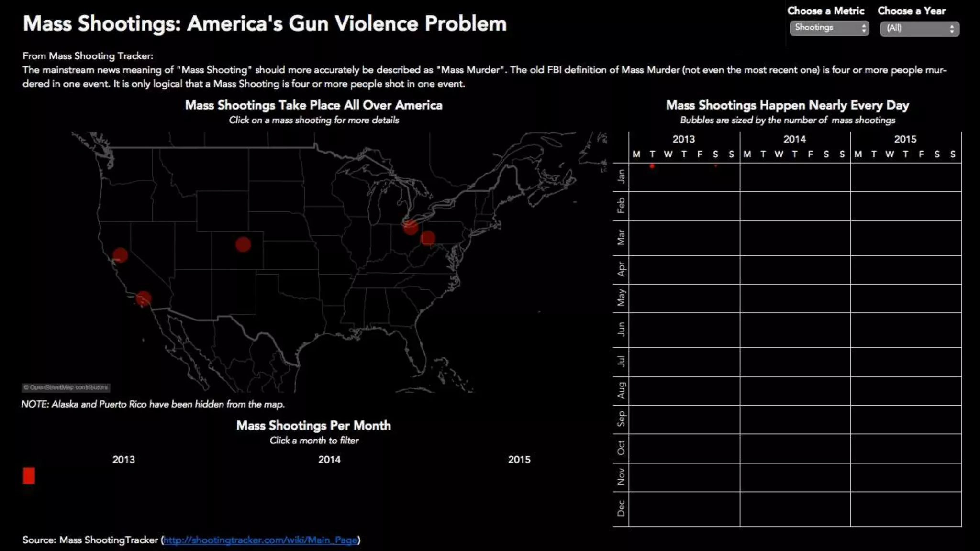Click the Jul row label in calendar
This screenshot has width=980, height=551.
[x=621, y=361]
